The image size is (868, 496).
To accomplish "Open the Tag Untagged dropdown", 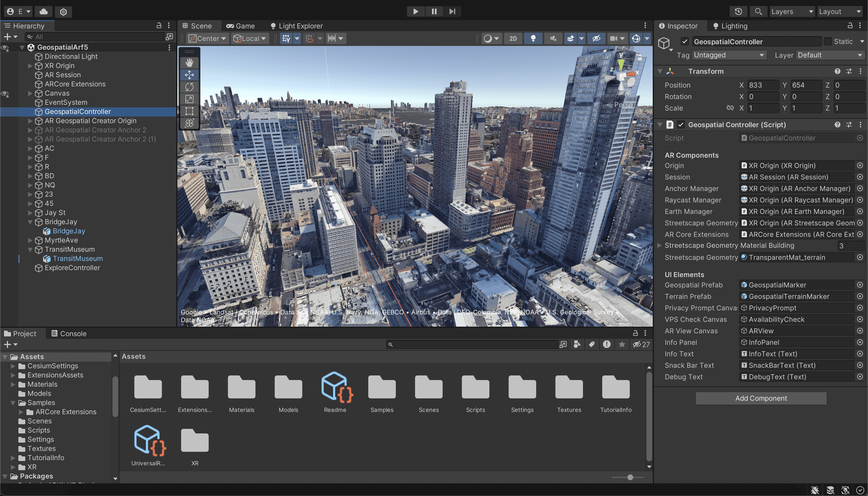I will (729, 55).
